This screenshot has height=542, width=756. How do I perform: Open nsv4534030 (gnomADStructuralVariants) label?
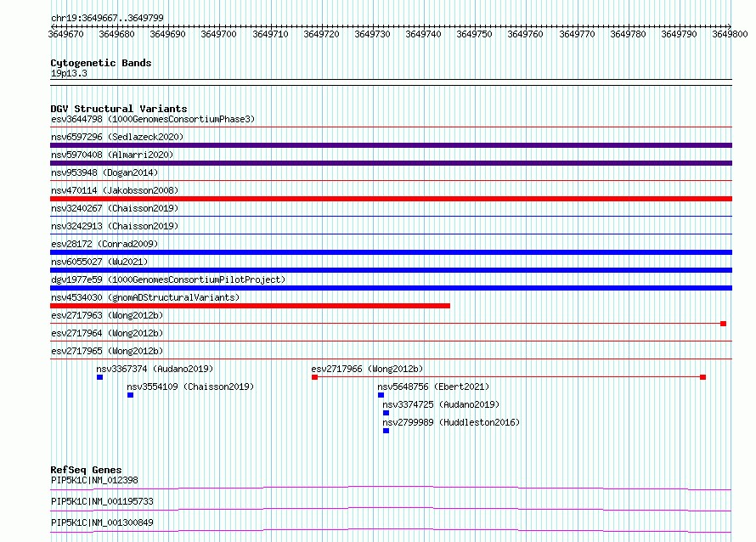click(x=145, y=297)
